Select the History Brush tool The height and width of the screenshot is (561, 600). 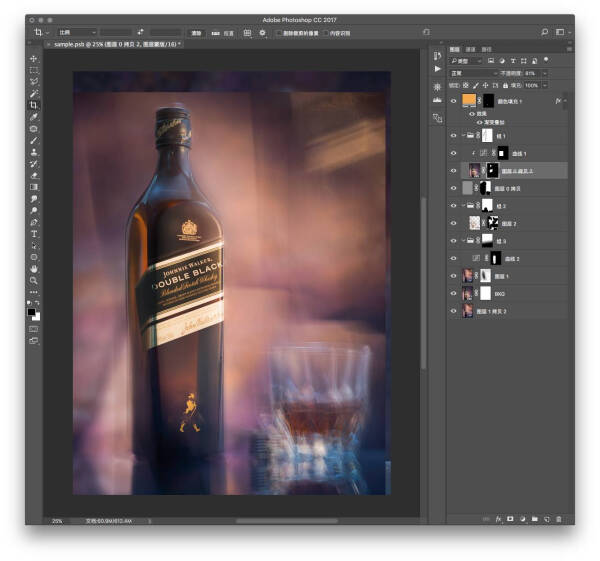34,164
